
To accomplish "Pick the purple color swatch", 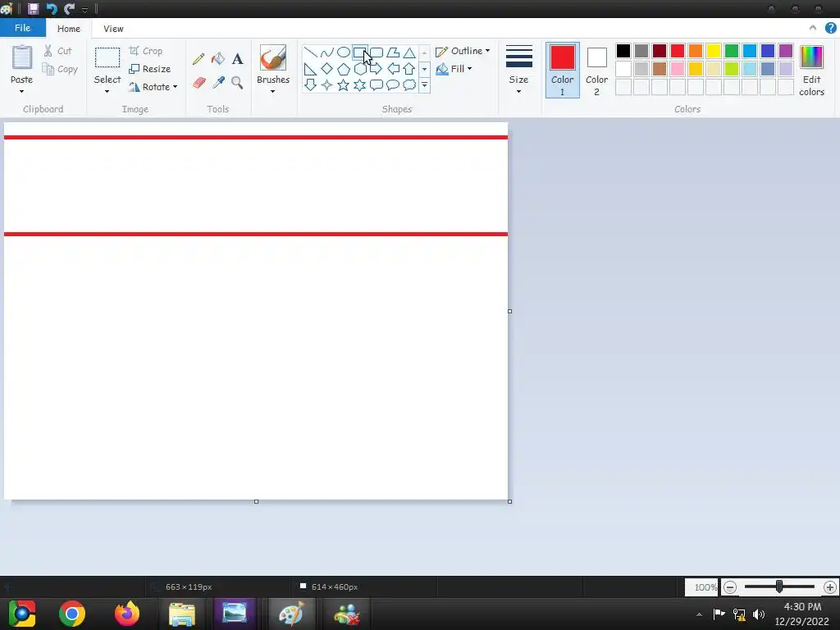I will 786,50.
